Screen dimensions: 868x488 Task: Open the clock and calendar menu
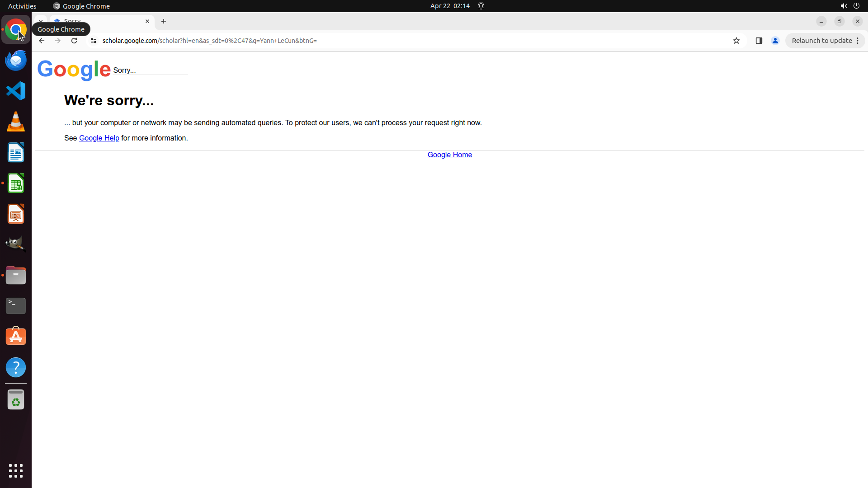(x=450, y=6)
